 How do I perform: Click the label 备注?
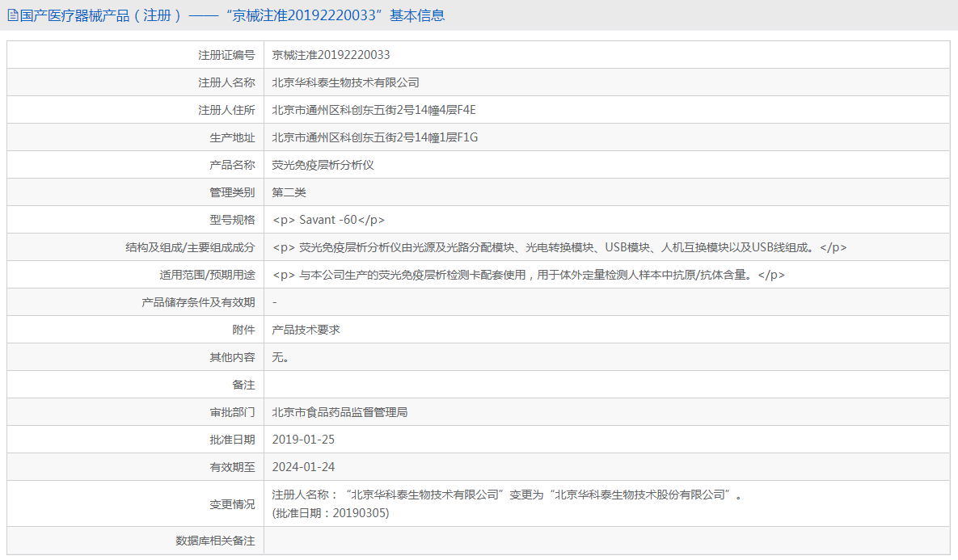(x=243, y=385)
